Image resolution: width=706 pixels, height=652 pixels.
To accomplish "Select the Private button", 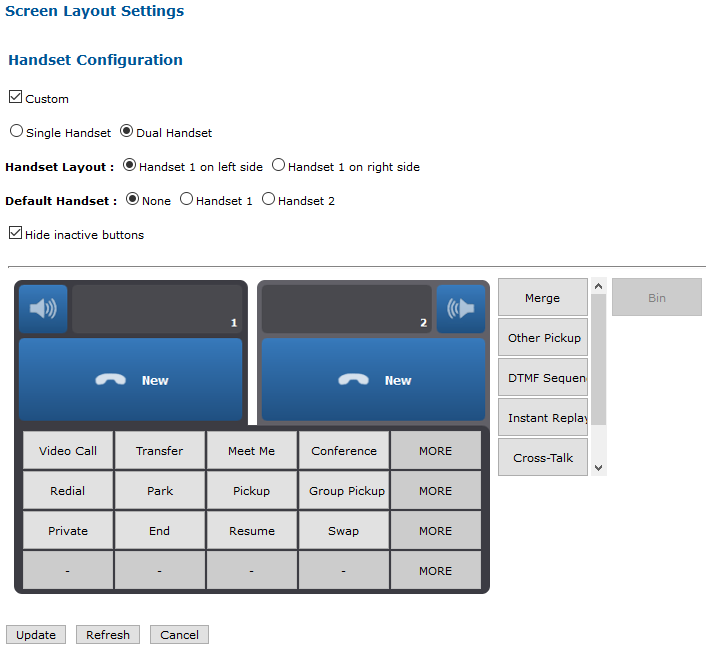I will 68,531.
